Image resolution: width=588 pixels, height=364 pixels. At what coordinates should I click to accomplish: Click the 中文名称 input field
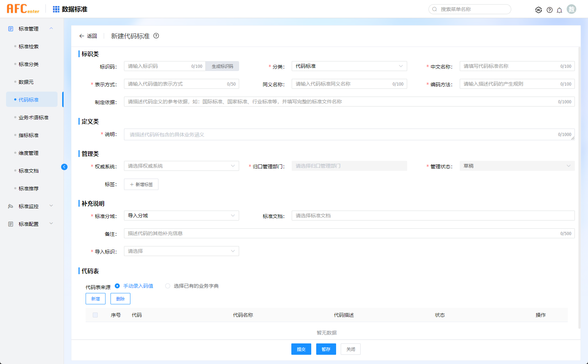tap(517, 66)
